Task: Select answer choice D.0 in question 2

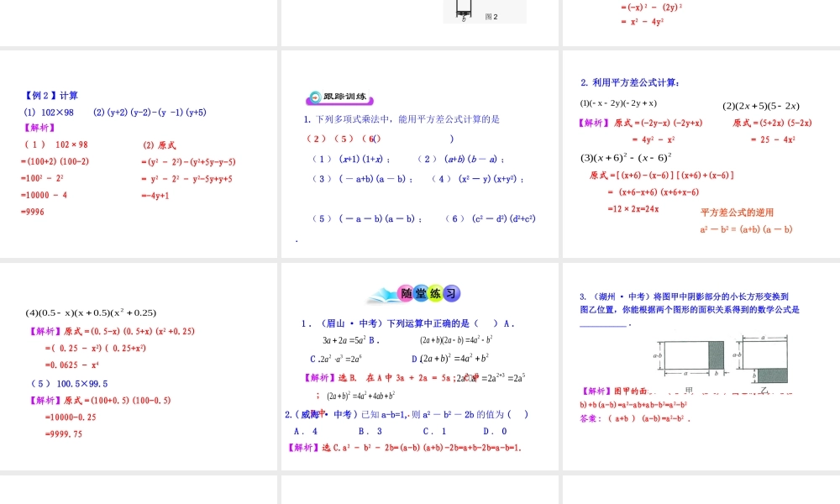Action: click(x=496, y=429)
